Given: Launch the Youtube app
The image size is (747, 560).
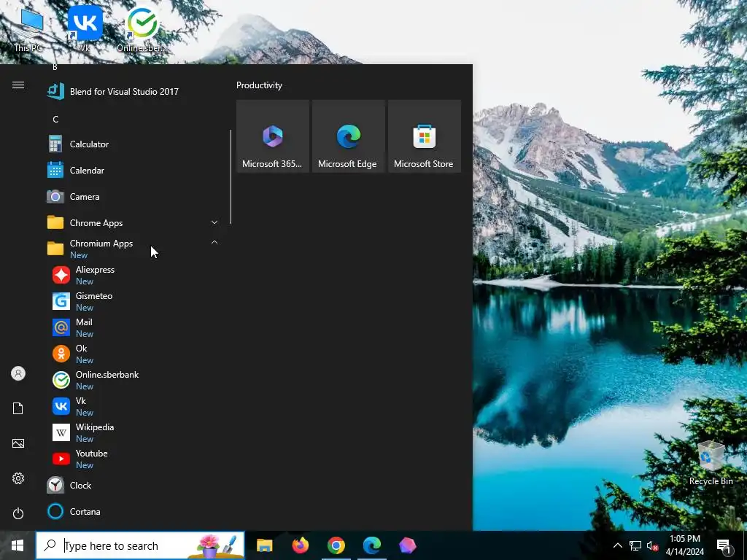Looking at the screenshot, I should click(x=133, y=458).
